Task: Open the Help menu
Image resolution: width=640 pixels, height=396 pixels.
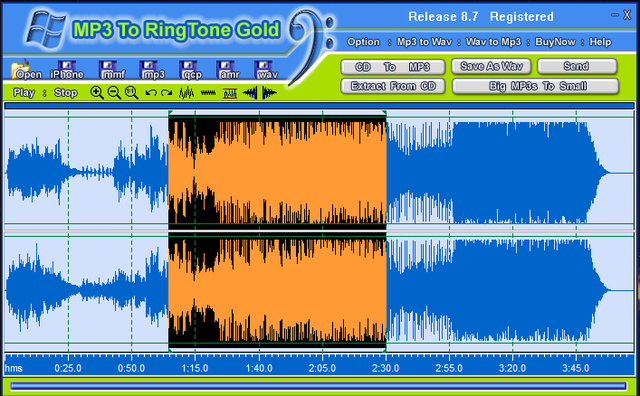Action: [600, 42]
